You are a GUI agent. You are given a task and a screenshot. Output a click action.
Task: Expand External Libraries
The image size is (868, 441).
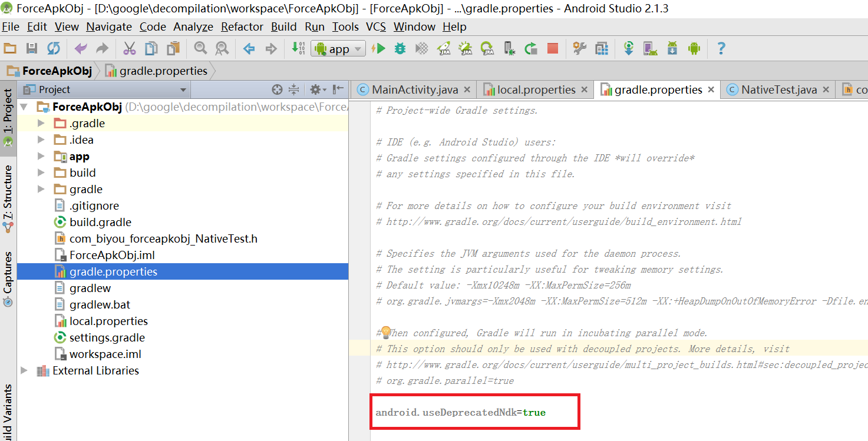coord(24,370)
